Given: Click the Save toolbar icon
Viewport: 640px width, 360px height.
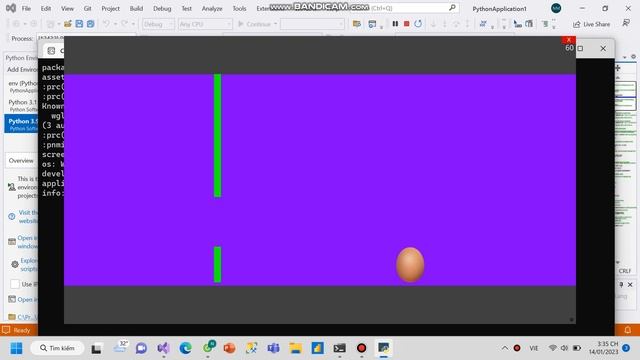Looking at the screenshot, I should (79, 24).
